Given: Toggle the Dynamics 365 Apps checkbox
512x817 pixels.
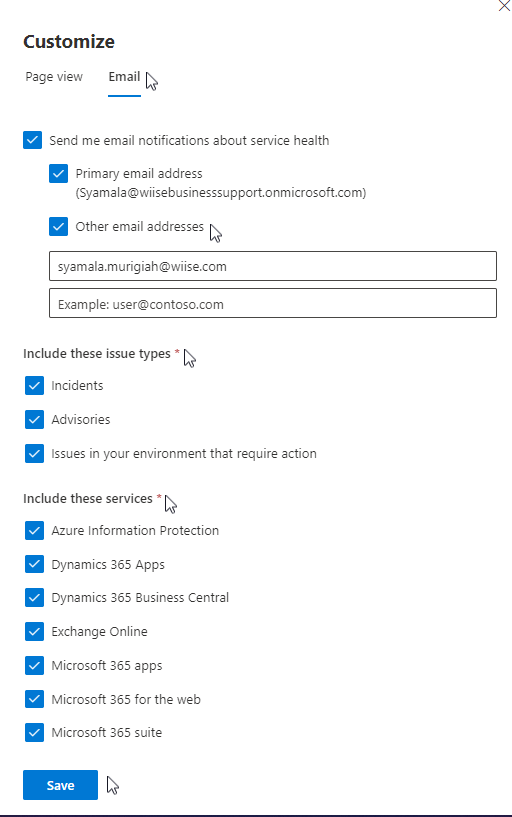Looking at the screenshot, I should coord(34,564).
